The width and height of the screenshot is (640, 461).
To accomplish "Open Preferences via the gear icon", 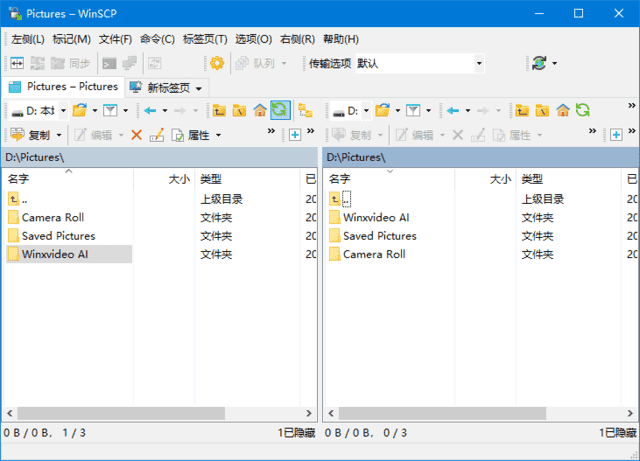I will [x=217, y=63].
